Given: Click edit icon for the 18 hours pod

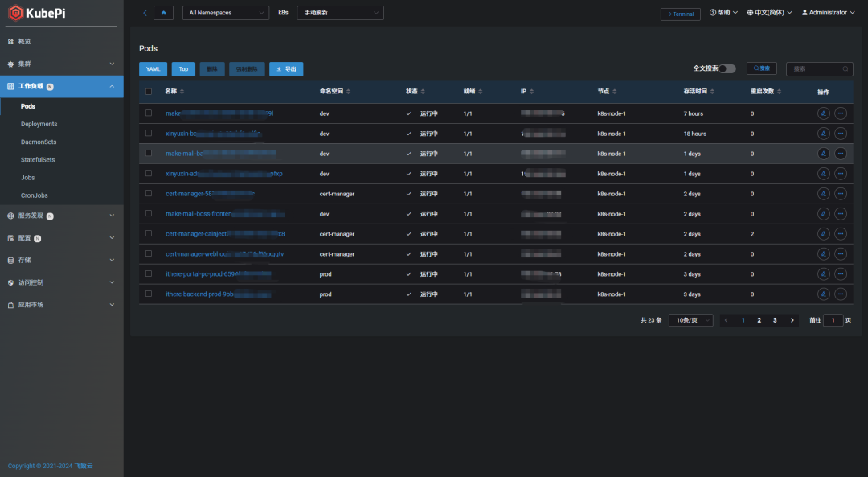Looking at the screenshot, I should (824, 134).
